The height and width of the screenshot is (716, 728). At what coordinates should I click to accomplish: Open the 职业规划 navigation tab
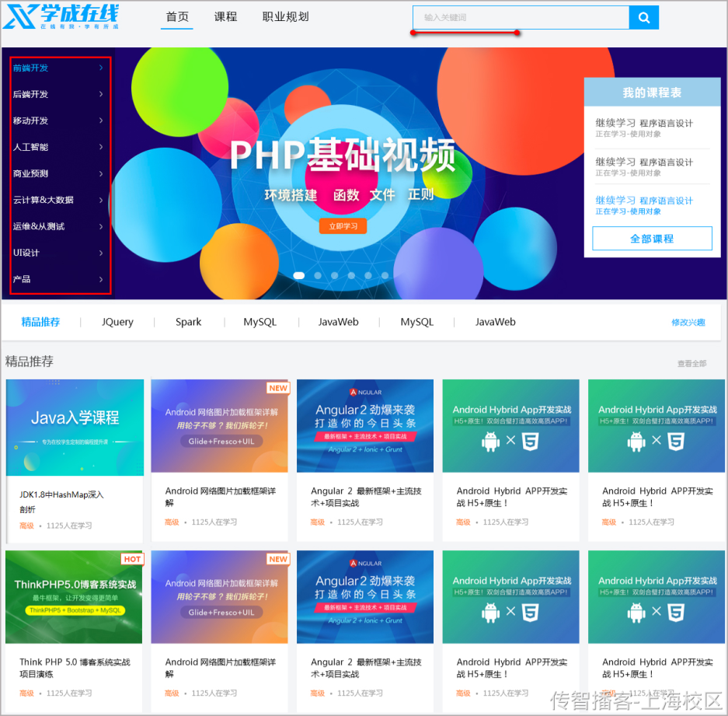(x=286, y=17)
